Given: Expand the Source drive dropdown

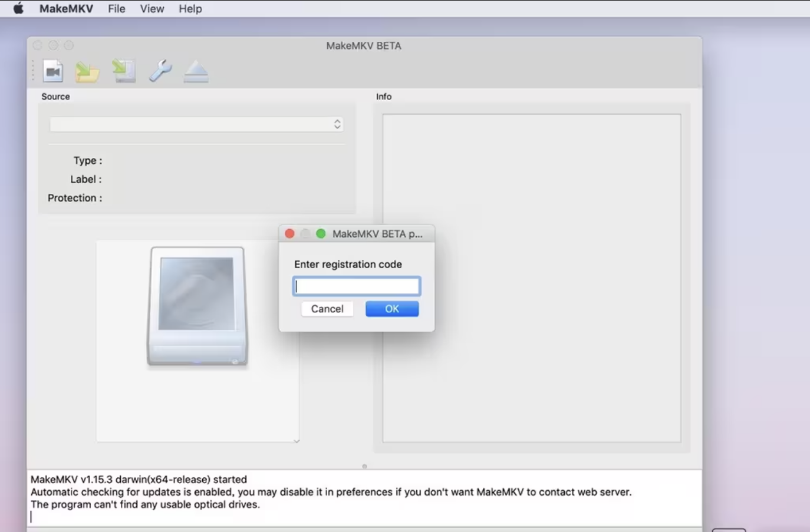Looking at the screenshot, I should click(196, 124).
